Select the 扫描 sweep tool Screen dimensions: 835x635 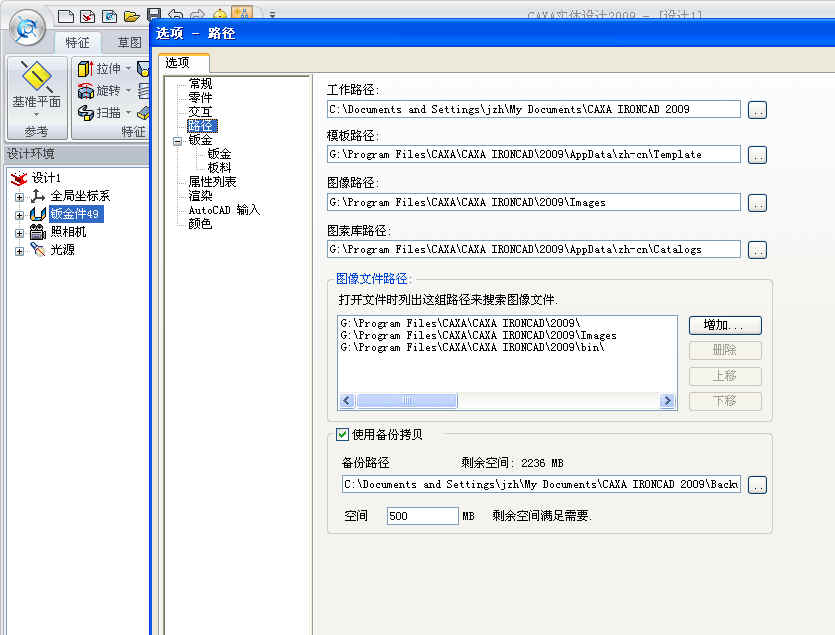point(99,113)
